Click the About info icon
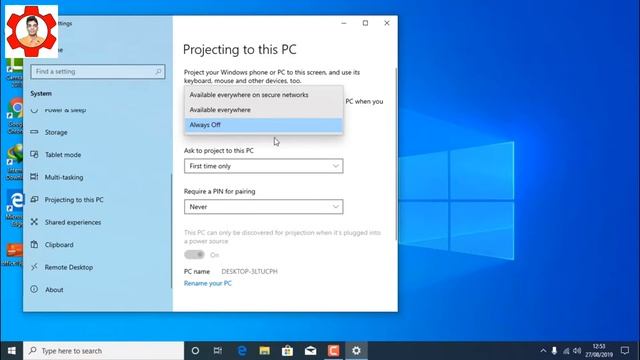Viewport: 640px width, 360px height. click(34, 289)
